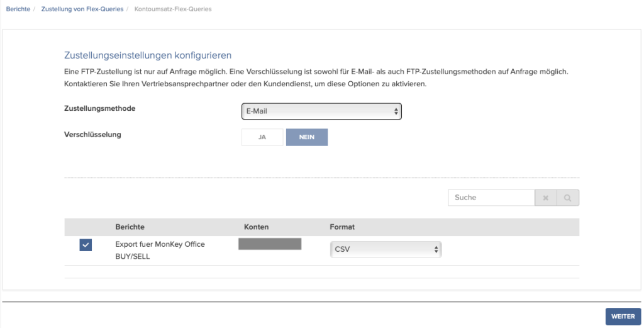Set Verschlüsselung to NEIN
Screen dimensions: 644x328
pos(307,137)
